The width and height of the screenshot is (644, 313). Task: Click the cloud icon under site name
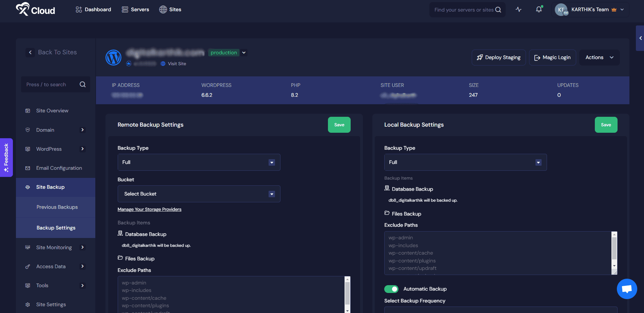click(x=129, y=63)
